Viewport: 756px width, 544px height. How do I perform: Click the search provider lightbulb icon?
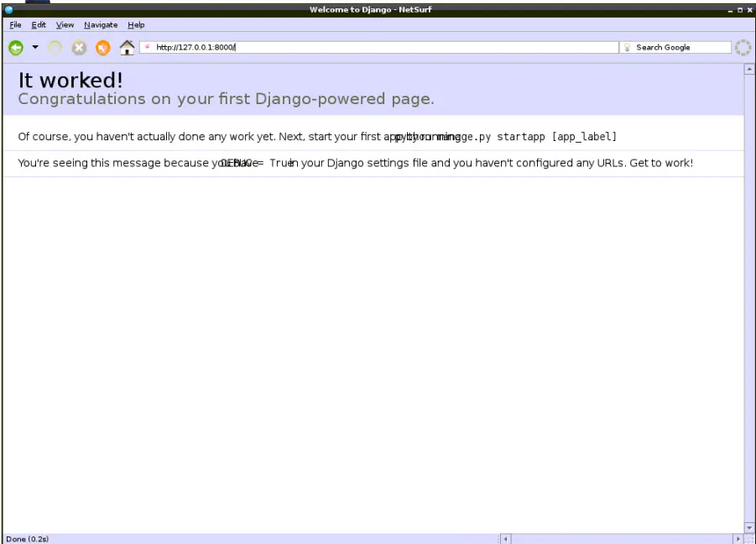627,47
